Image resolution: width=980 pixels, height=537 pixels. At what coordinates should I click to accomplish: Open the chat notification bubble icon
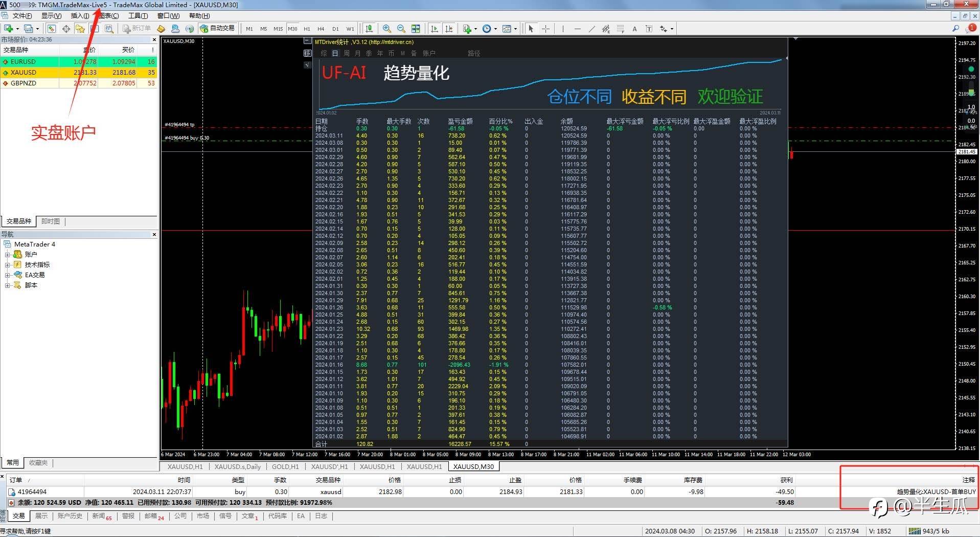pos(971,28)
